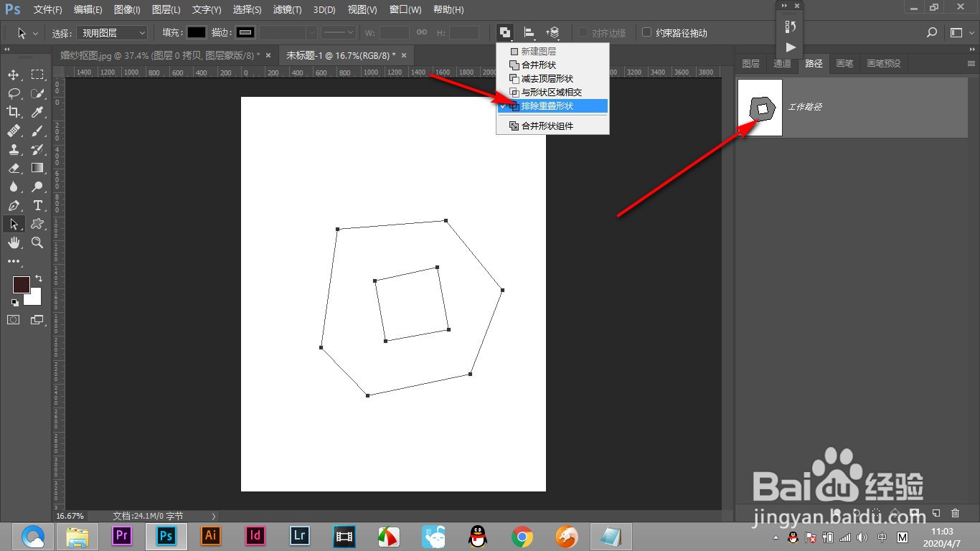
Task: Open the 文件(F) menu
Action: coord(48,10)
